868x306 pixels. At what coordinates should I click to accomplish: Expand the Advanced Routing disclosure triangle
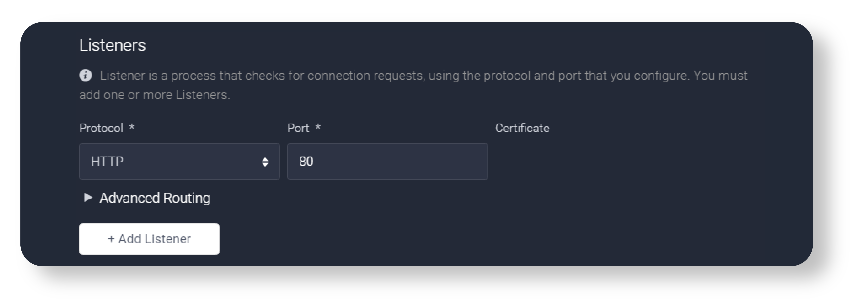point(88,197)
